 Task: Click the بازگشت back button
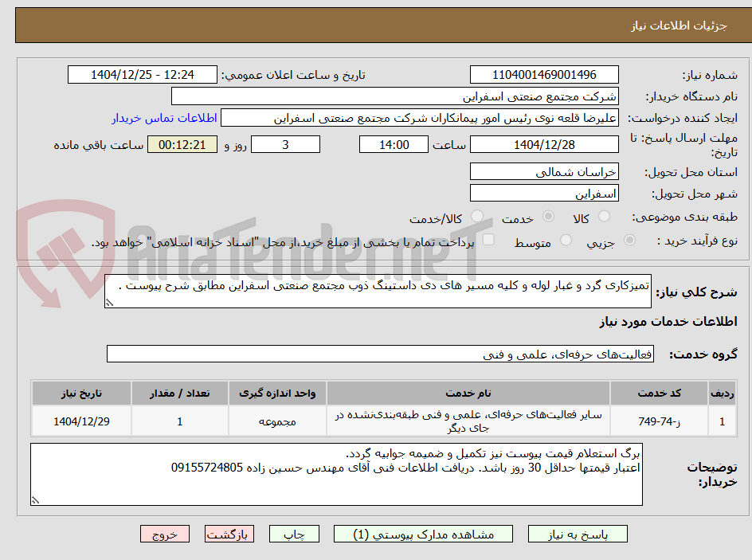(229, 534)
